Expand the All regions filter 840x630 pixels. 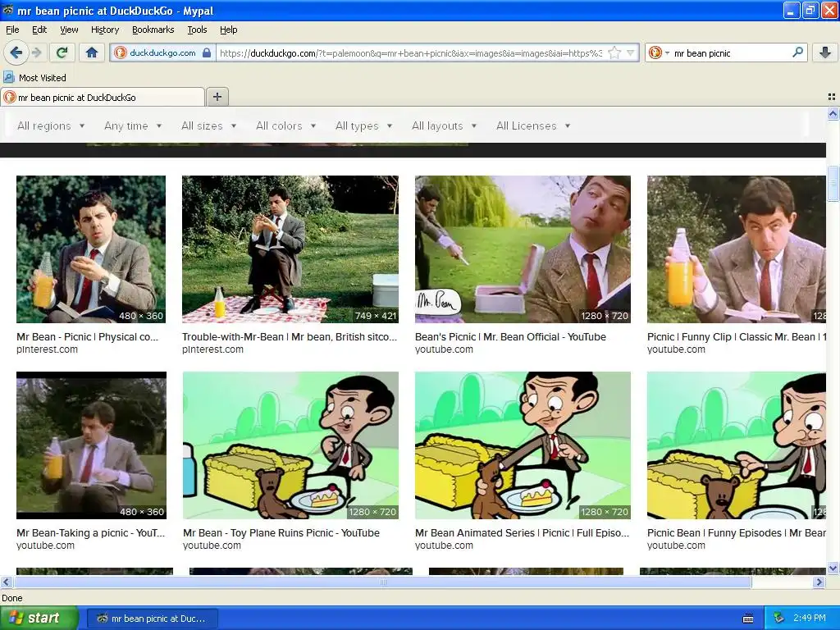[51, 126]
